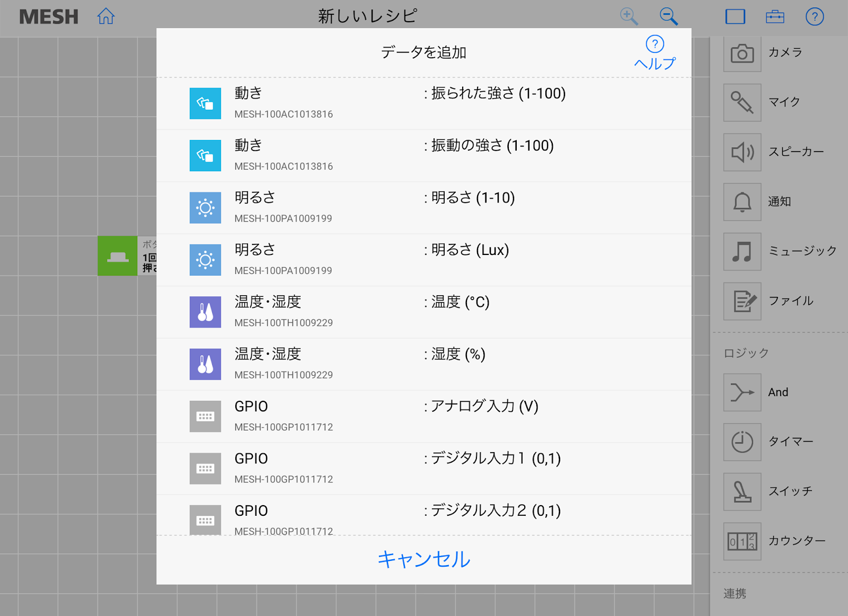This screenshot has height=616, width=848.
Task: Select the スイッチ switch block
Action: pos(743,492)
